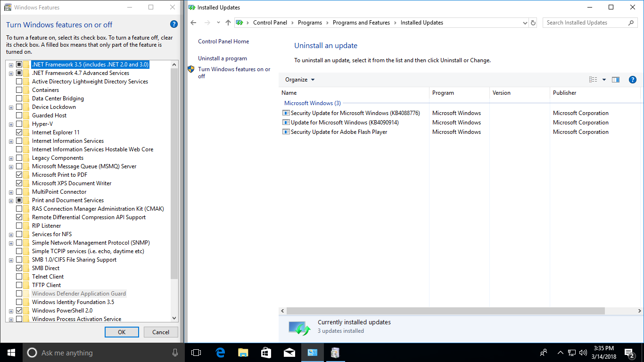This screenshot has height=362, width=644.
Task: Open Task View from the taskbar
Action: 196,353
